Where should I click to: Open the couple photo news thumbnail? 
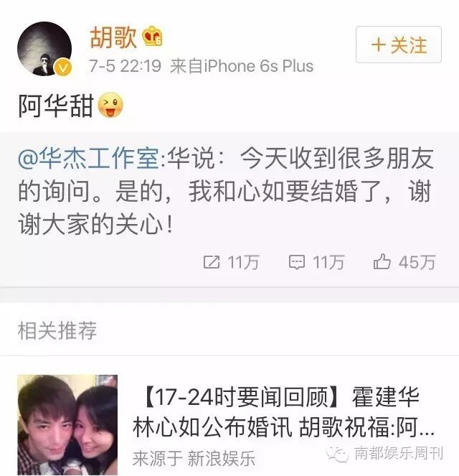[67, 425]
